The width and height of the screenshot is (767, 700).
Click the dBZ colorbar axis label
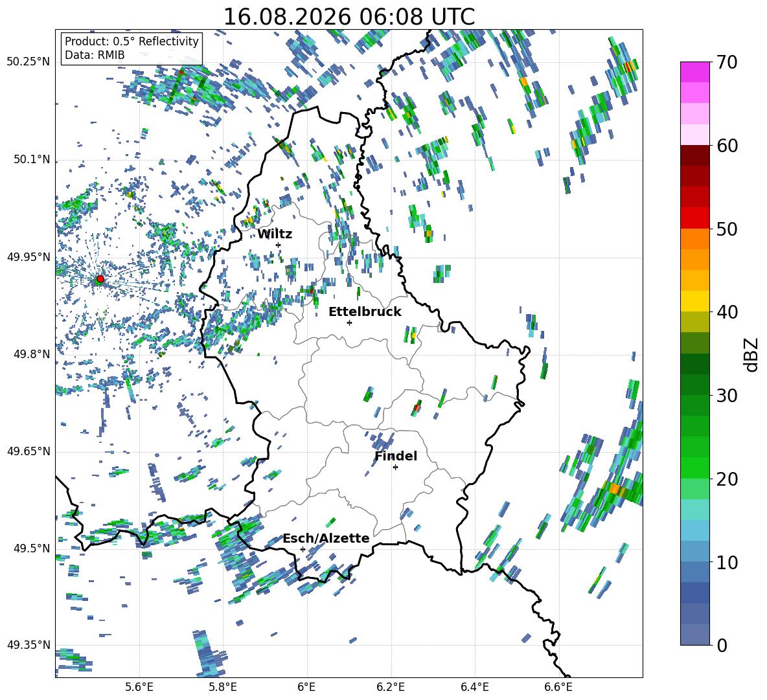click(x=752, y=355)
